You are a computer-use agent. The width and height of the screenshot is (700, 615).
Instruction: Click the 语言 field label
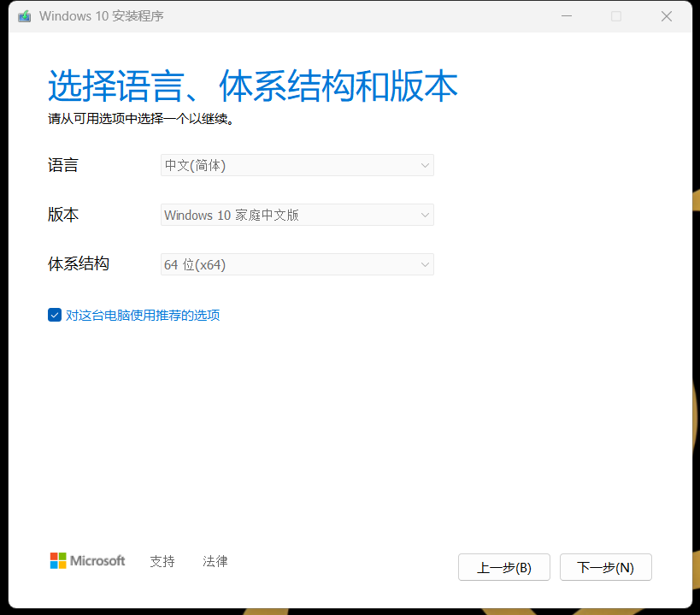click(63, 165)
